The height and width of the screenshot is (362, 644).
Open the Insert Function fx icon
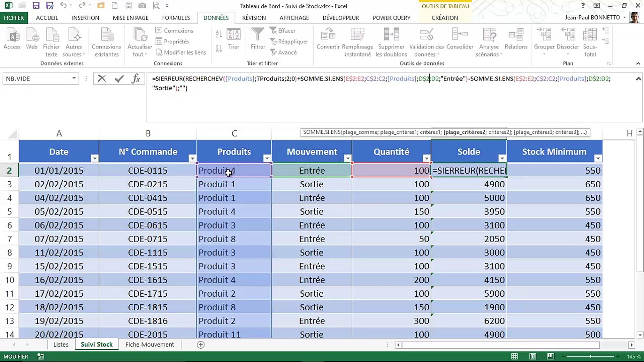[136, 79]
